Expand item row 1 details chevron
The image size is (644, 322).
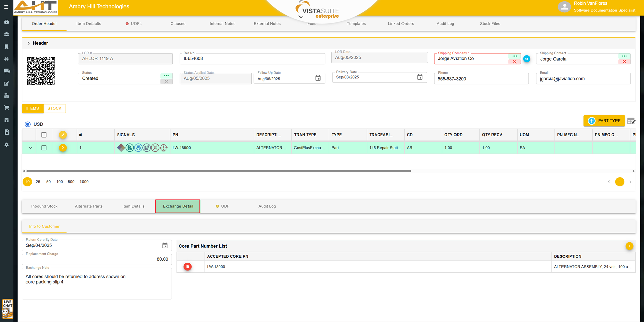30,148
